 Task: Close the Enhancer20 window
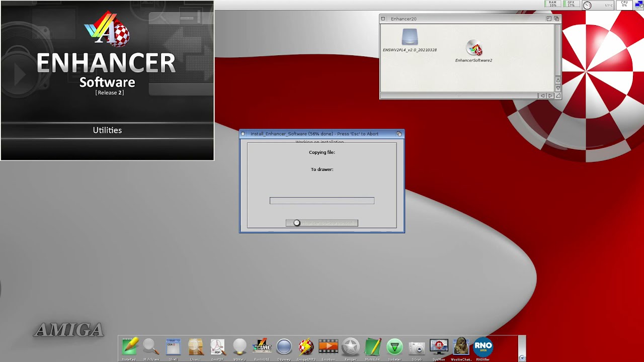tap(383, 19)
